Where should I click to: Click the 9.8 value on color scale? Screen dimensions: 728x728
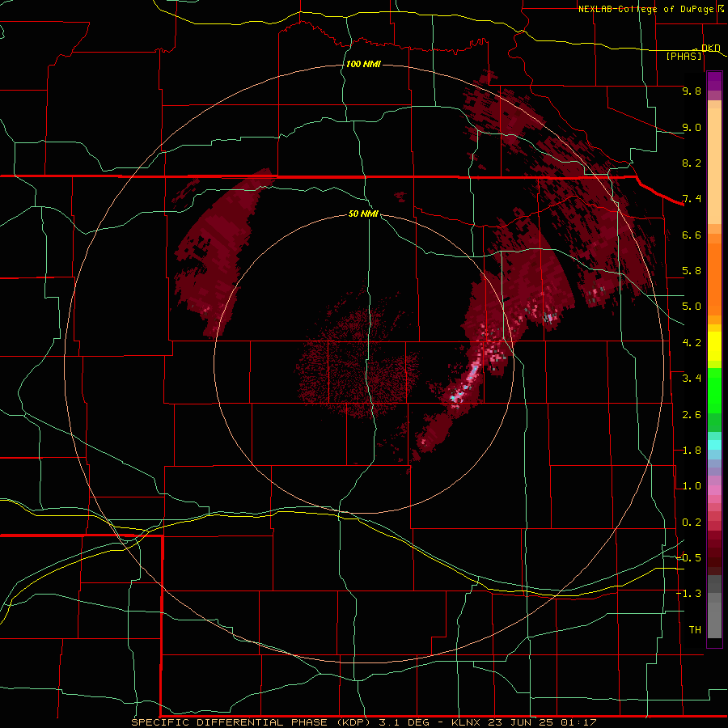692,91
